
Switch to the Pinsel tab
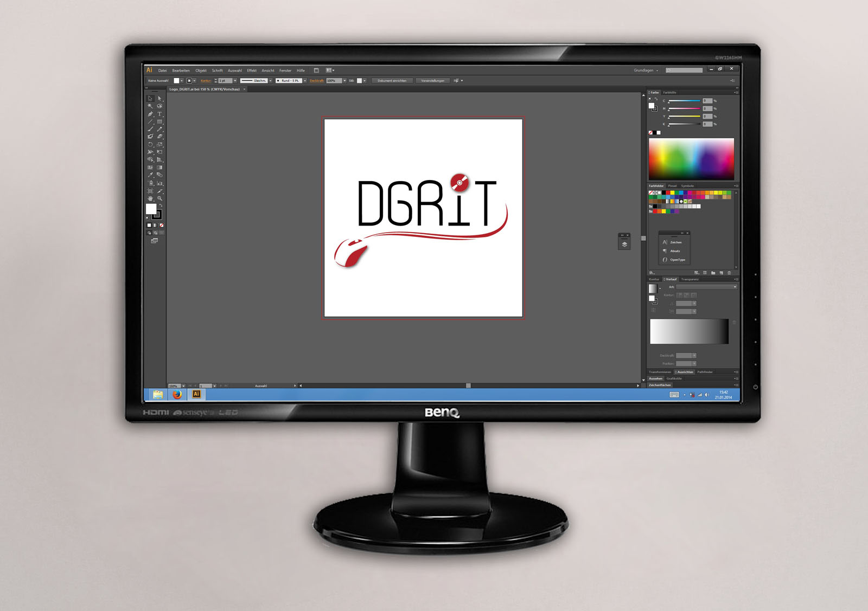[673, 186]
